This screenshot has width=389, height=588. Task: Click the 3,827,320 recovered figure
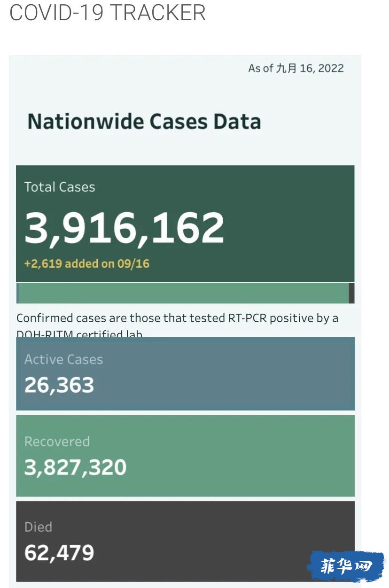pyautogui.click(x=75, y=467)
